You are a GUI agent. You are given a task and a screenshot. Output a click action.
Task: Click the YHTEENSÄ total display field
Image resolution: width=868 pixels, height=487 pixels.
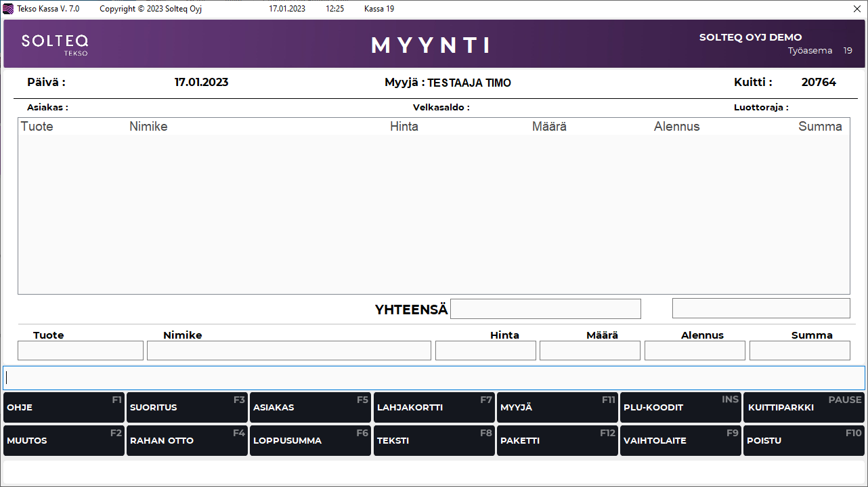545,308
